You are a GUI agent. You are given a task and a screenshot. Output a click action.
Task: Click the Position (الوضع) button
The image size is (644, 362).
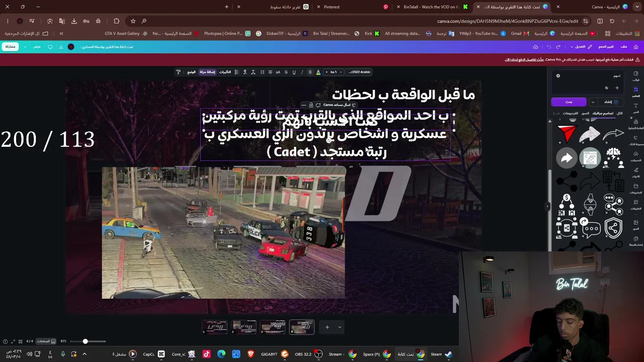coord(192,72)
